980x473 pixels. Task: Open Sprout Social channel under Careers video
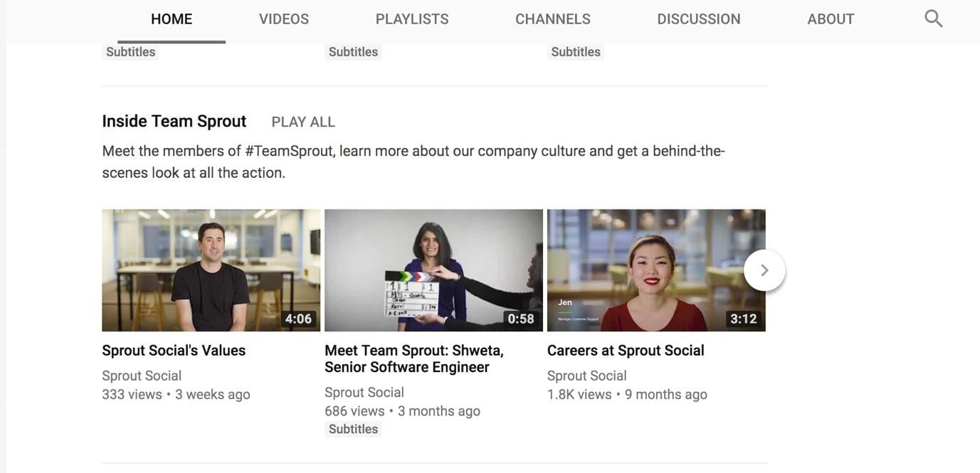587,376
